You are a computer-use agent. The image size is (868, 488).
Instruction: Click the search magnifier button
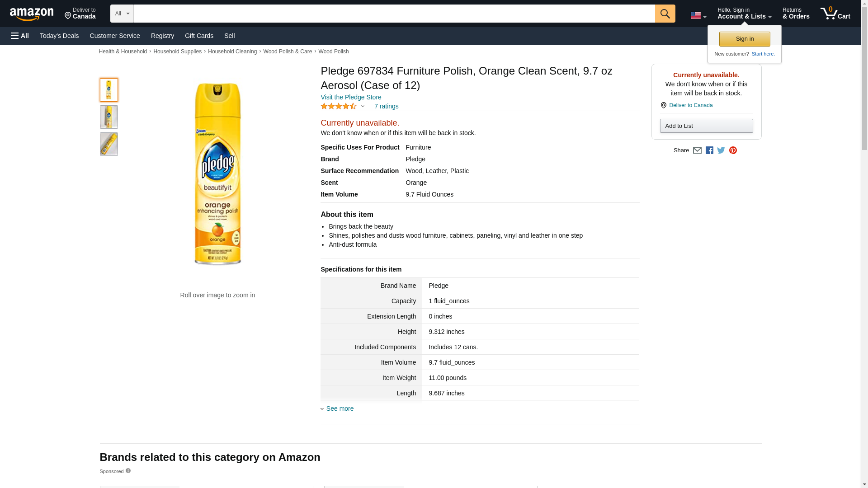(x=665, y=14)
